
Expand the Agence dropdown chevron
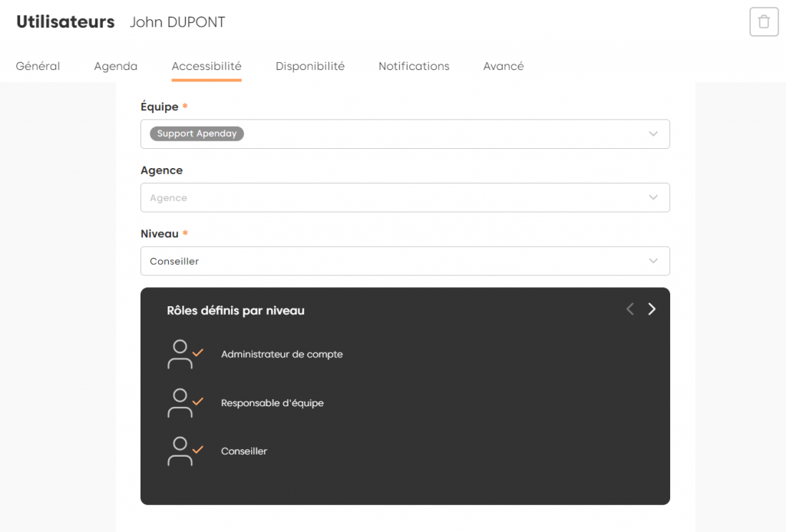(653, 197)
